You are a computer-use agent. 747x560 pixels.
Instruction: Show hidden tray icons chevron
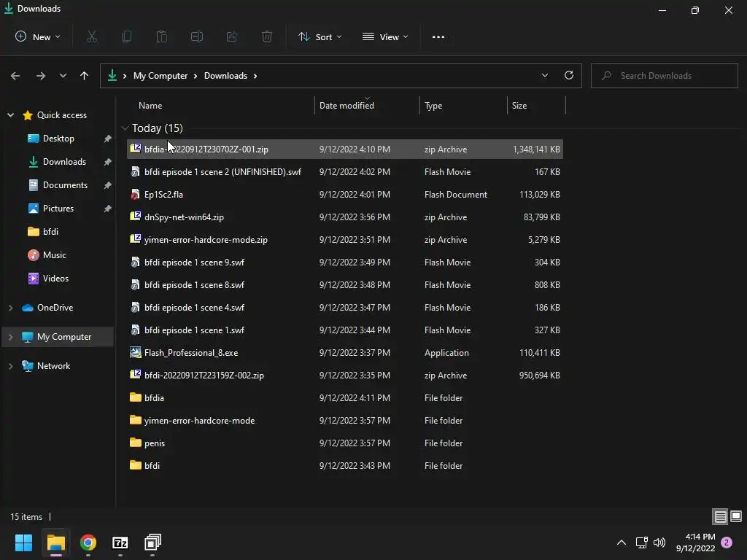(x=622, y=542)
